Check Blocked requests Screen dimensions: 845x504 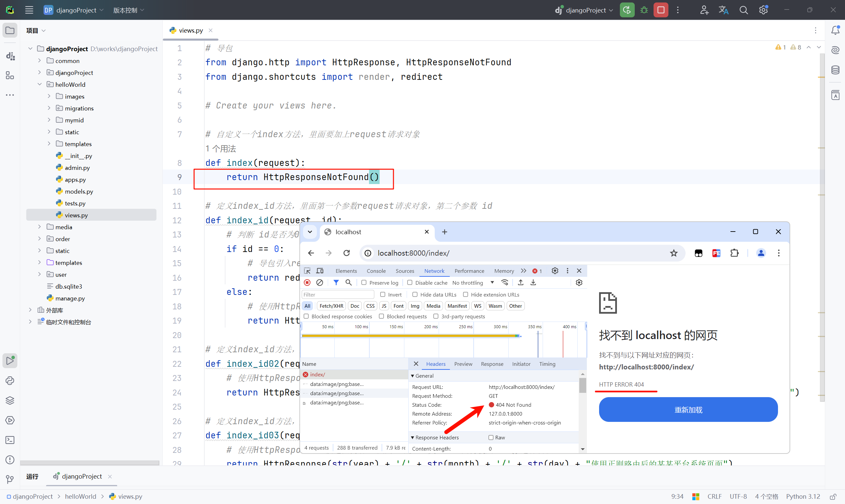pyautogui.click(x=382, y=316)
